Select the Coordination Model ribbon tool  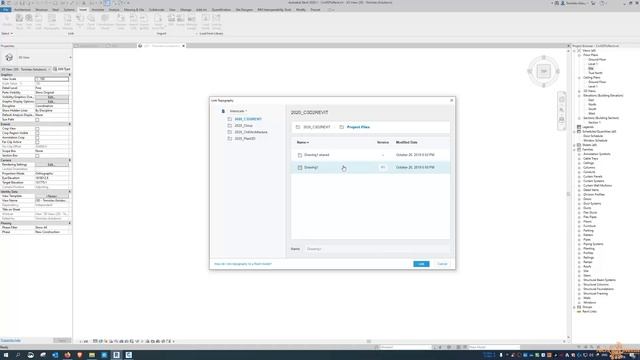point(105,21)
